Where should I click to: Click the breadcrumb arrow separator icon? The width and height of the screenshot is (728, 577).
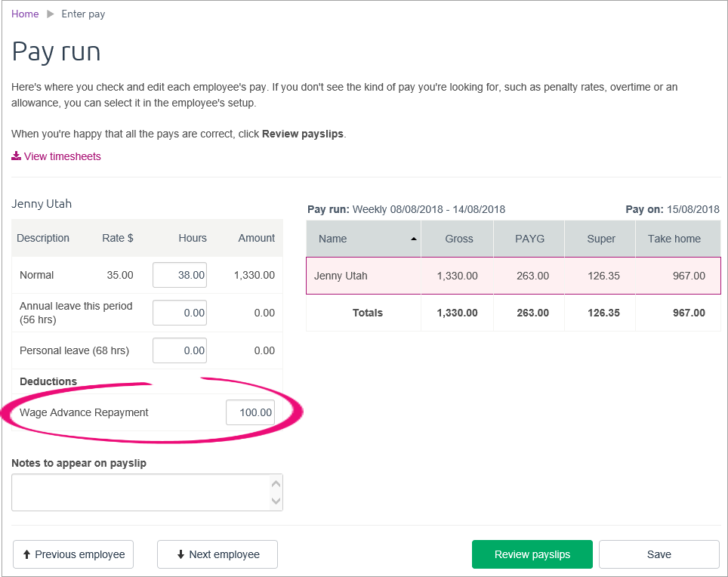click(51, 14)
